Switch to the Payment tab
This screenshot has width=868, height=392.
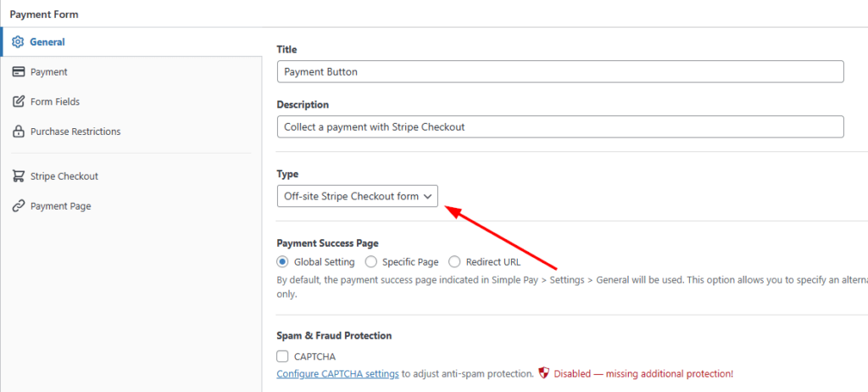(48, 72)
